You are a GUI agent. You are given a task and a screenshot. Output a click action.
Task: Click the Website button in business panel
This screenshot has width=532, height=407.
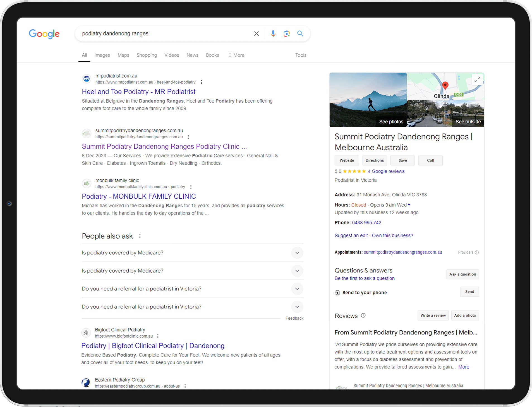click(x=347, y=160)
